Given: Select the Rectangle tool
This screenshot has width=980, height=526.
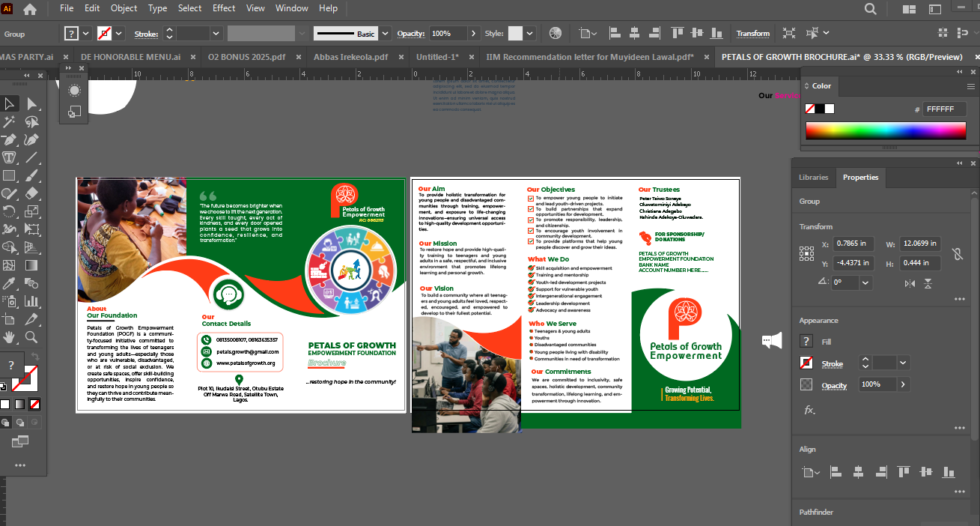Looking at the screenshot, I should pyautogui.click(x=10, y=175).
